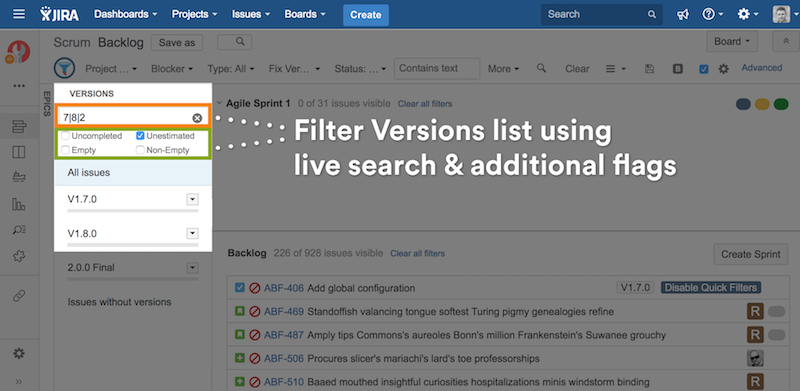Select Issues without versions

[x=119, y=302]
